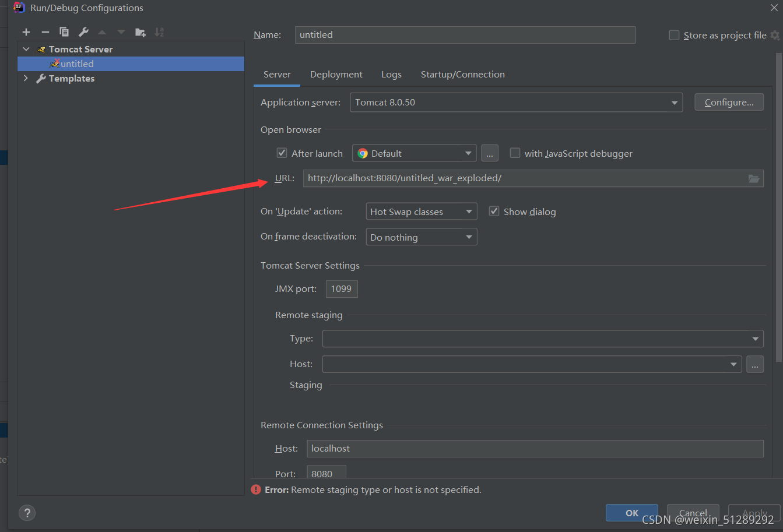Click the Remote Connection Host field
This screenshot has height=532, width=783.
(x=535, y=449)
